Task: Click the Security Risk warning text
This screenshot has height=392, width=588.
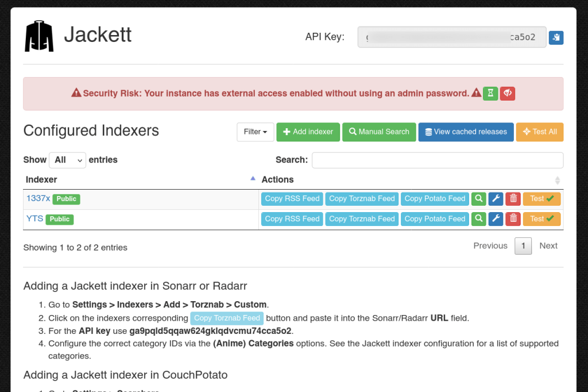Action: click(x=276, y=94)
